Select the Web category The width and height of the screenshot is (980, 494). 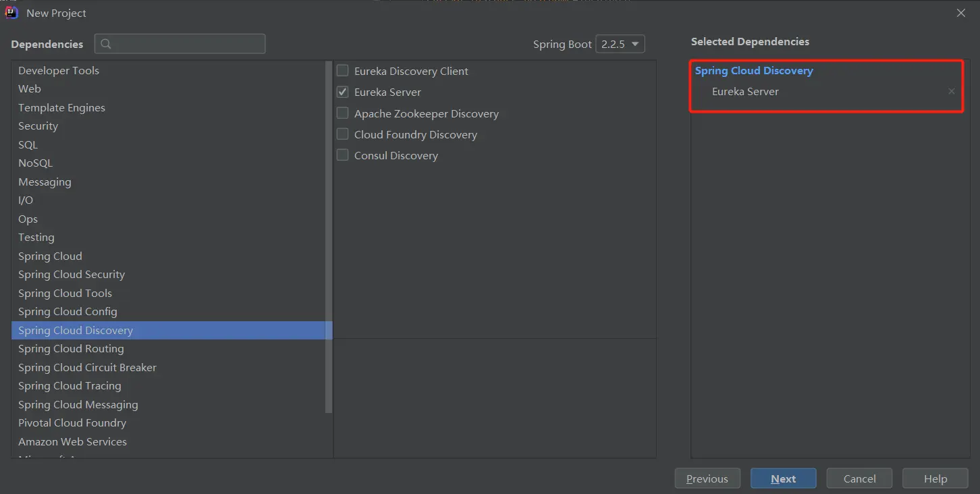click(168, 88)
